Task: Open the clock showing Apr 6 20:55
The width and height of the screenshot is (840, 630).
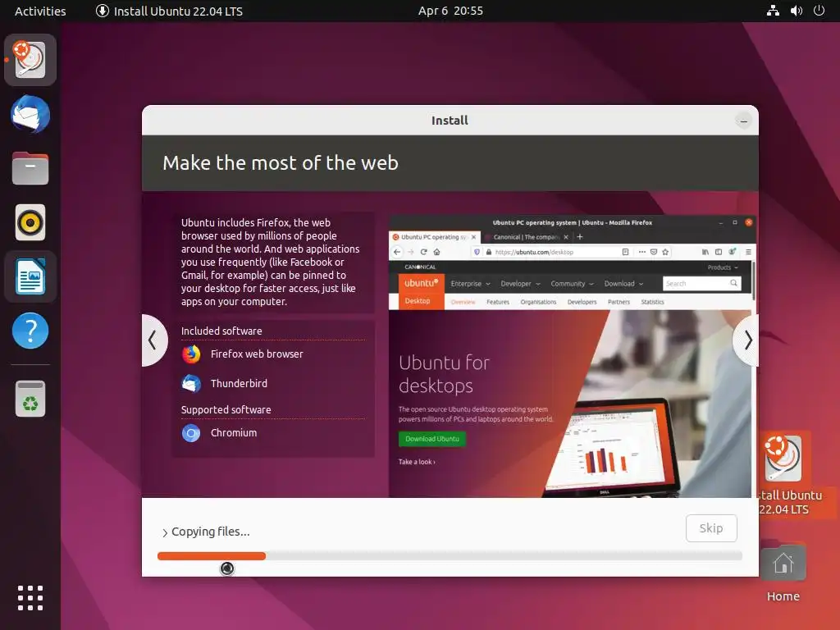Action: [450, 11]
